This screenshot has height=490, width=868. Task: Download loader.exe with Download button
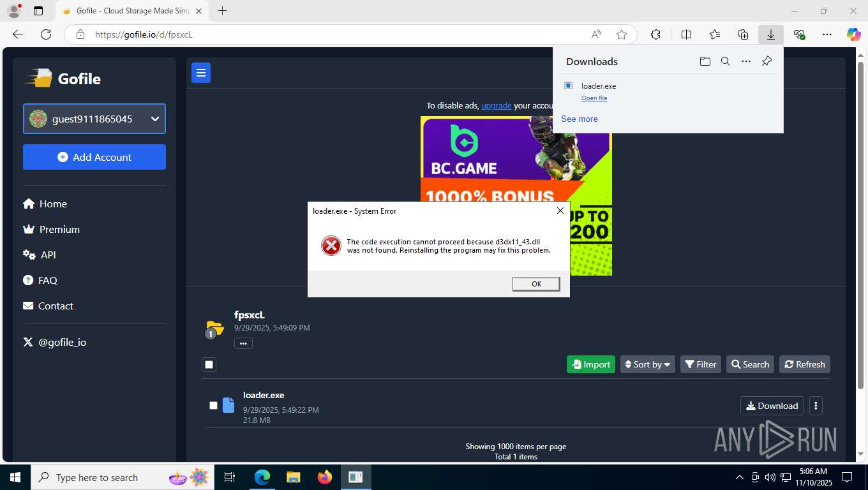coord(772,406)
